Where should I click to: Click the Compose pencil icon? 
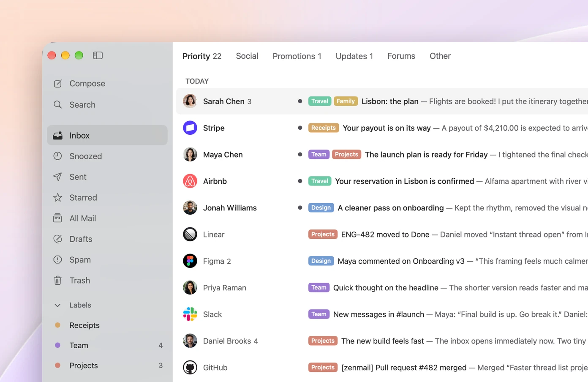[x=58, y=84]
